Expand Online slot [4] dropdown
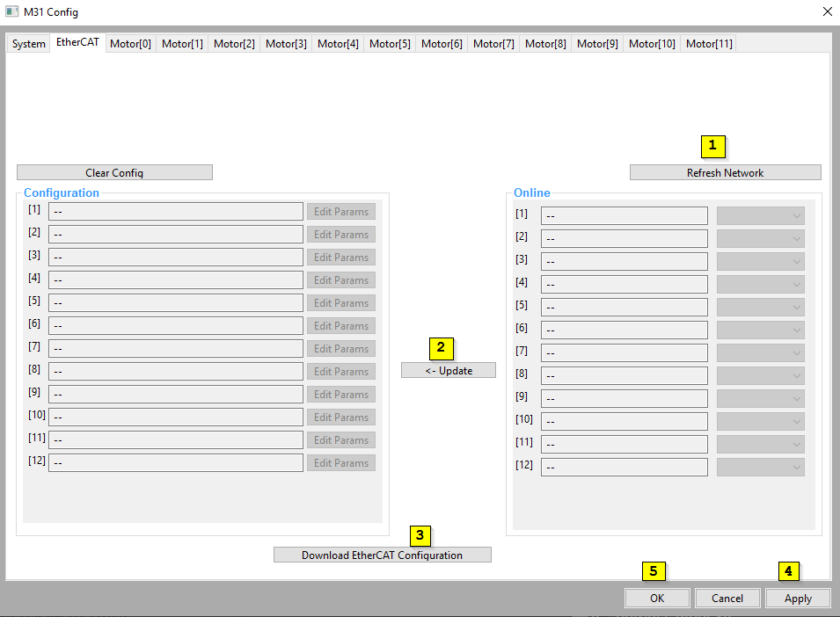The width and height of the screenshot is (840, 617). point(761,284)
